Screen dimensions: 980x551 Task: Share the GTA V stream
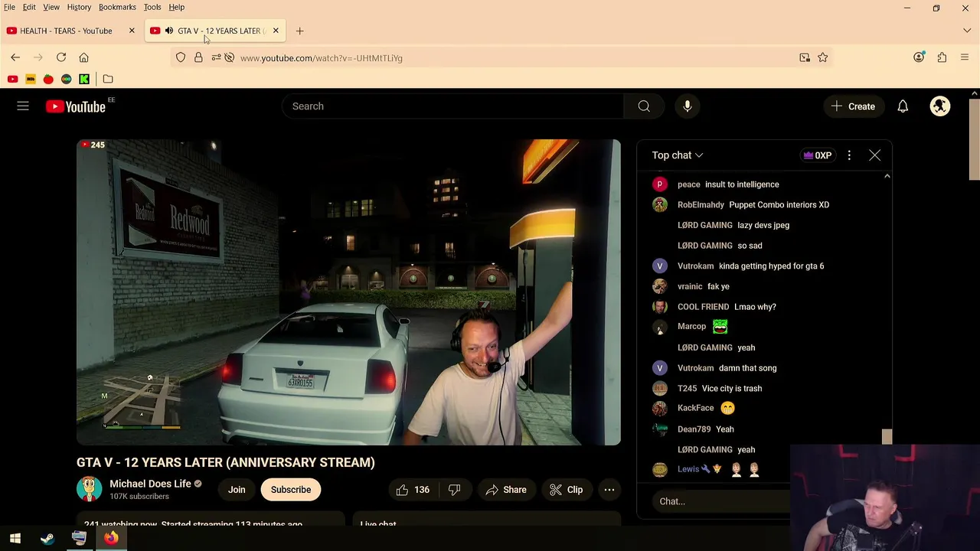pyautogui.click(x=505, y=490)
